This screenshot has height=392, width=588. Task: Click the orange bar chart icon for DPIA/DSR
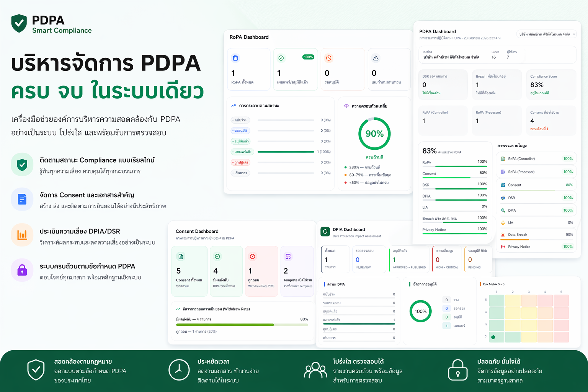[22, 235]
